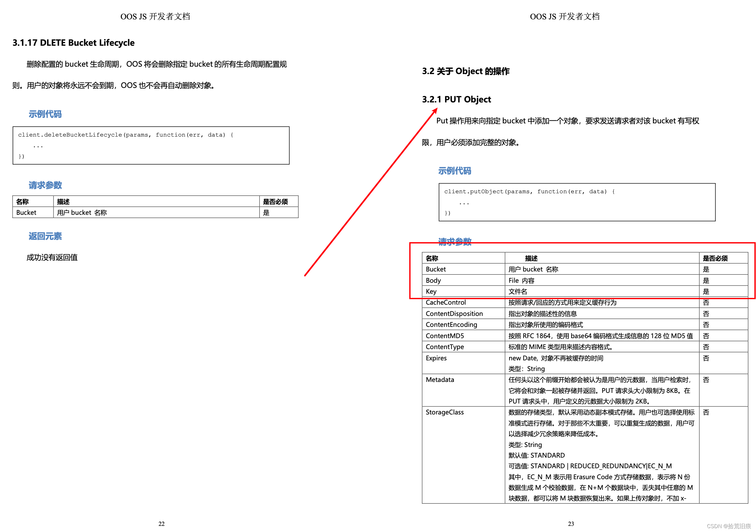Click the page number 23
756x532 pixels.
tap(571, 523)
